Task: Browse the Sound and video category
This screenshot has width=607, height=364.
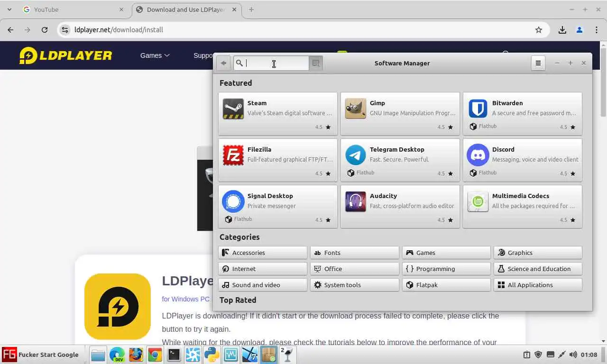Action: click(263, 285)
